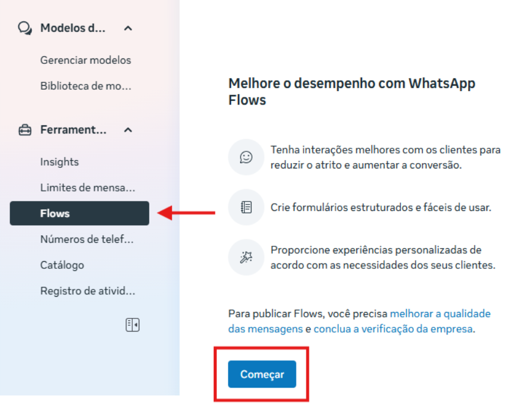Open Números de telefone menu item
The width and height of the screenshot is (532, 403).
87,239
